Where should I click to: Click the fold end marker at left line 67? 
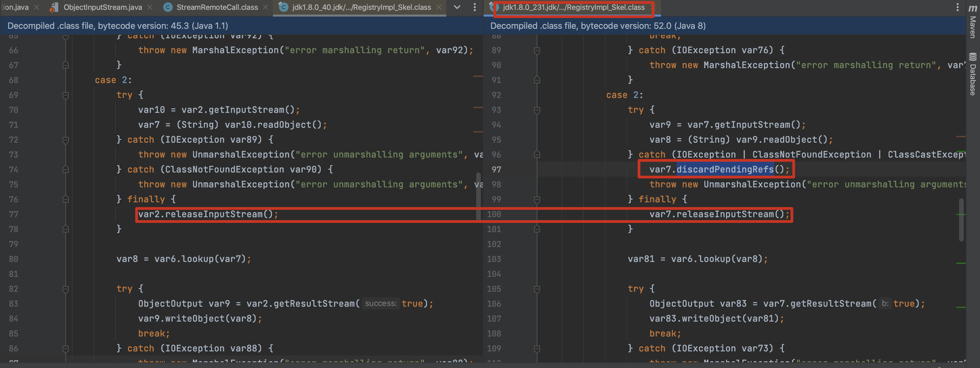[65, 65]
